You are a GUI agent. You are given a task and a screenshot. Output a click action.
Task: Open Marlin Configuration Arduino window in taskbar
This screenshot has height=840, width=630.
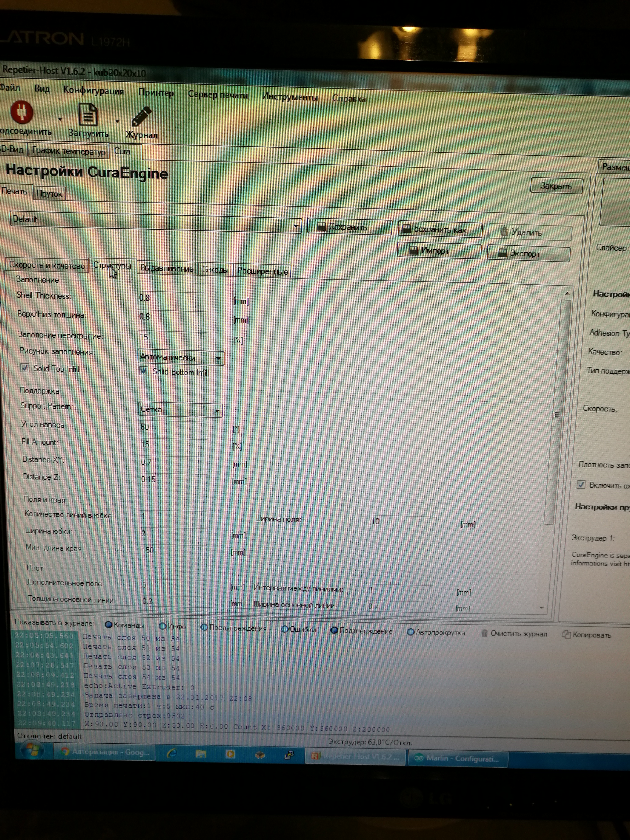pyautogui.click(x=457, y=758)
